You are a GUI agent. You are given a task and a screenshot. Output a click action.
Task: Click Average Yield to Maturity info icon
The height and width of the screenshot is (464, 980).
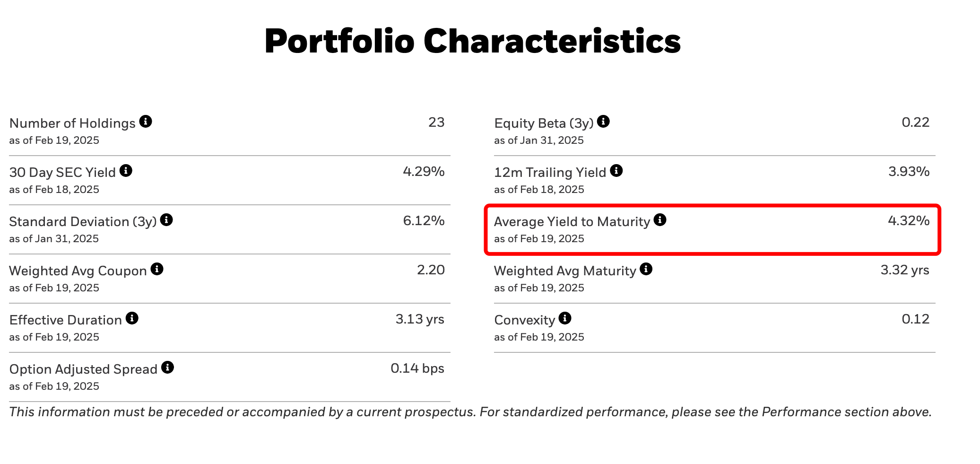pyautogui.click(x=660, y=220)
